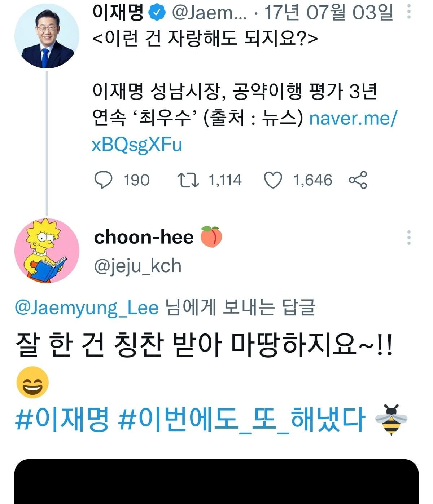Click the blue verified badge
Screen dimensions: 433x504
coord(157,13)
